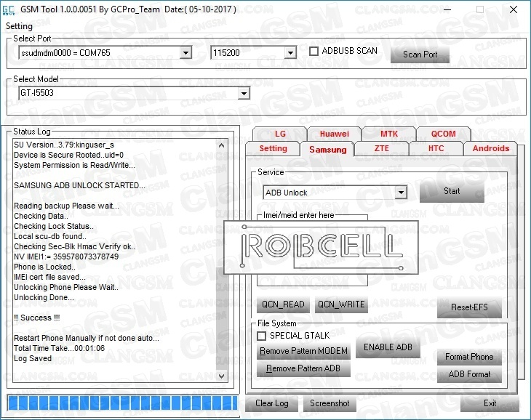
Task: Click the 'NV IMEI1:= 359578073378749' log line
Action: [x=66, y=257]
